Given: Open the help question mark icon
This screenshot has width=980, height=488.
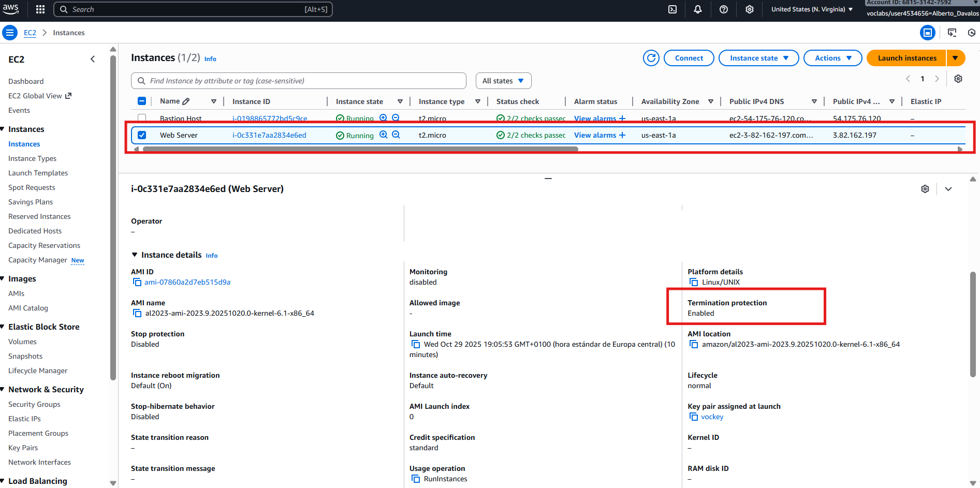Looking at the screenshot, I should pyautogui.click(x=724, y=9).
